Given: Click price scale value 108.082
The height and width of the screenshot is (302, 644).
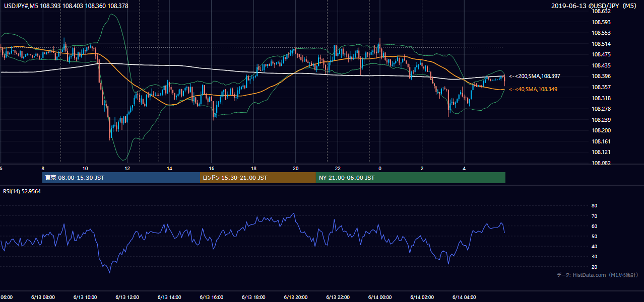Looking at the screenshot, I should tap(601, 163).
